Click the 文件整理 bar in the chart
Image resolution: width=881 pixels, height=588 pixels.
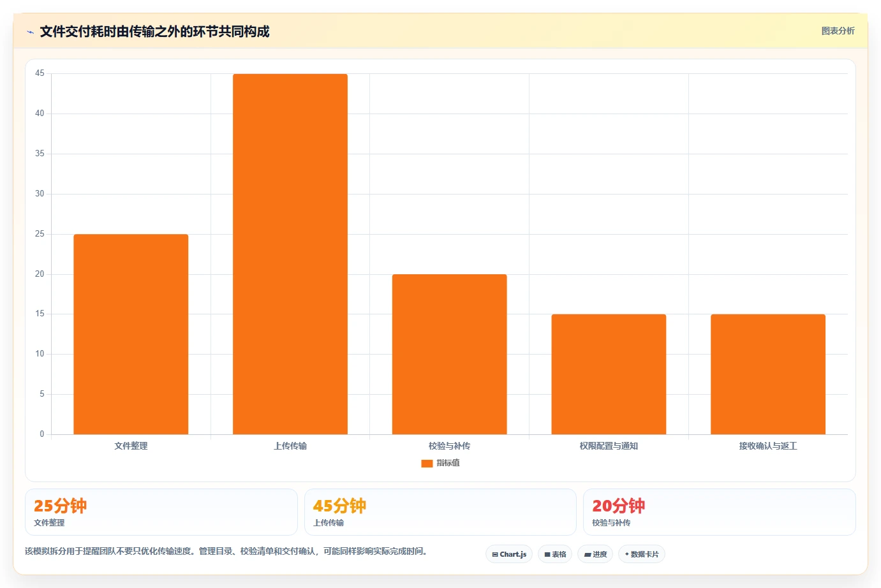(x=131, y=334)
